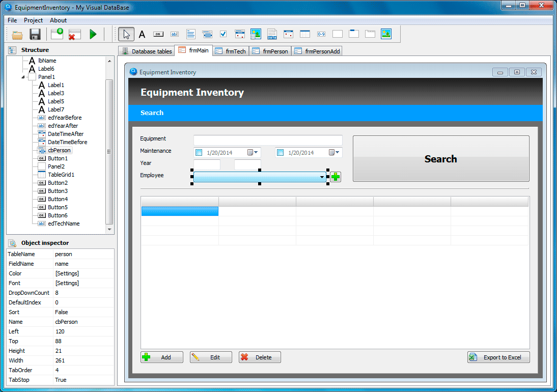The height and width of the screenshot is (392, 557).
Task: Click the Structure tree scroll down arrow
Action: (x=109, y=230)
